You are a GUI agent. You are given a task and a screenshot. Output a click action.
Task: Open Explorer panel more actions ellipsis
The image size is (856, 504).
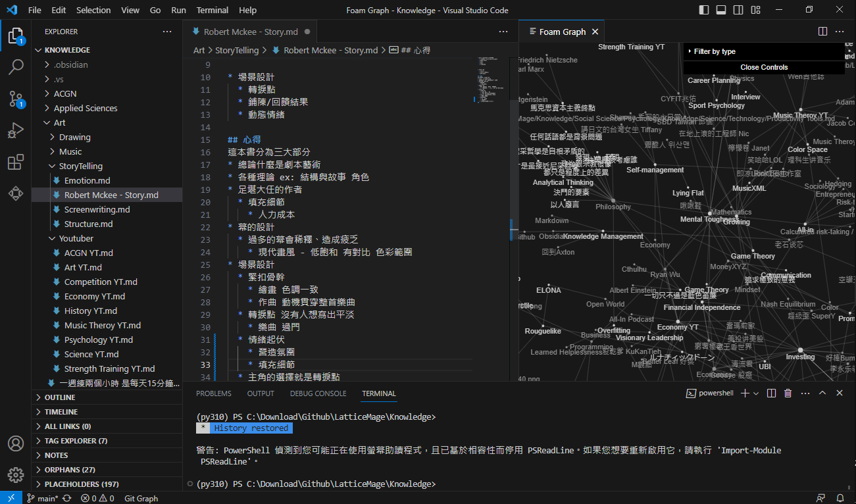point(167,32)
